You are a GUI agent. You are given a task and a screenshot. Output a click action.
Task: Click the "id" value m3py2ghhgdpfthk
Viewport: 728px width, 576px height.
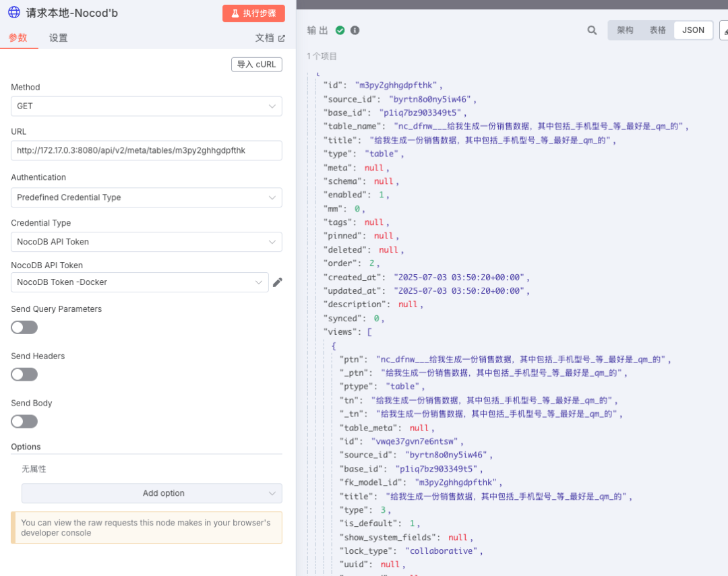pyautogui.click(x=396, y=86)
